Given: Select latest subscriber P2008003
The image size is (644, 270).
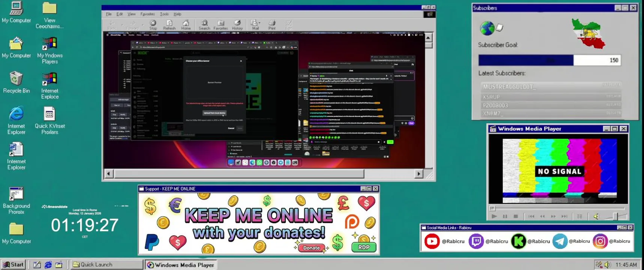Looking at the screenshot, I should point(551,105).
